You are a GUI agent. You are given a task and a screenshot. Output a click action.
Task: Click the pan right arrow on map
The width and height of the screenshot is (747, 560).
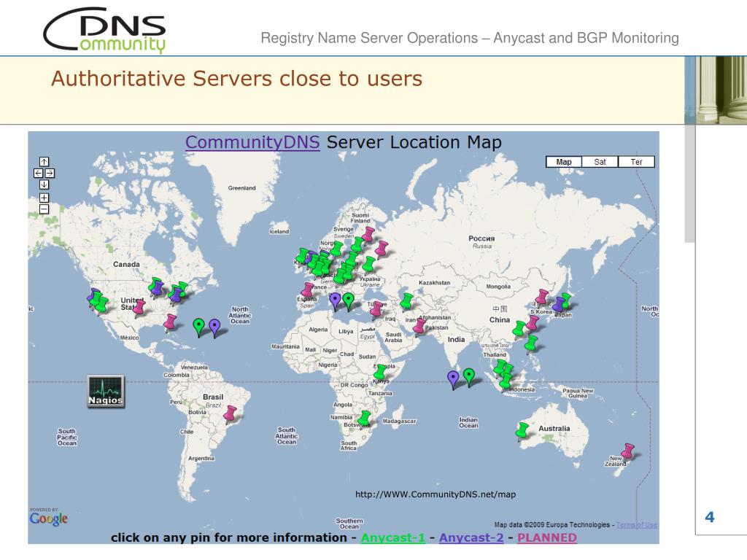coord(50,174)
